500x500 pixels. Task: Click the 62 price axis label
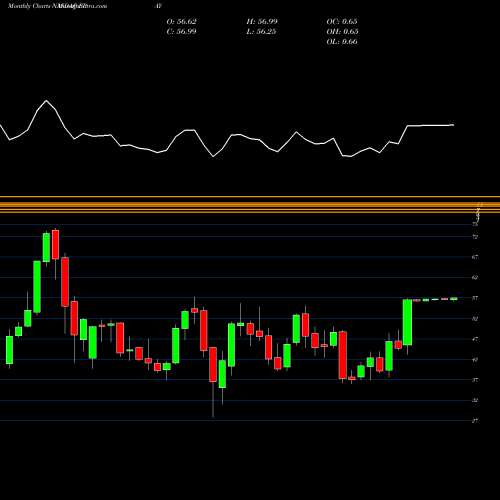(x=475, y=277)
